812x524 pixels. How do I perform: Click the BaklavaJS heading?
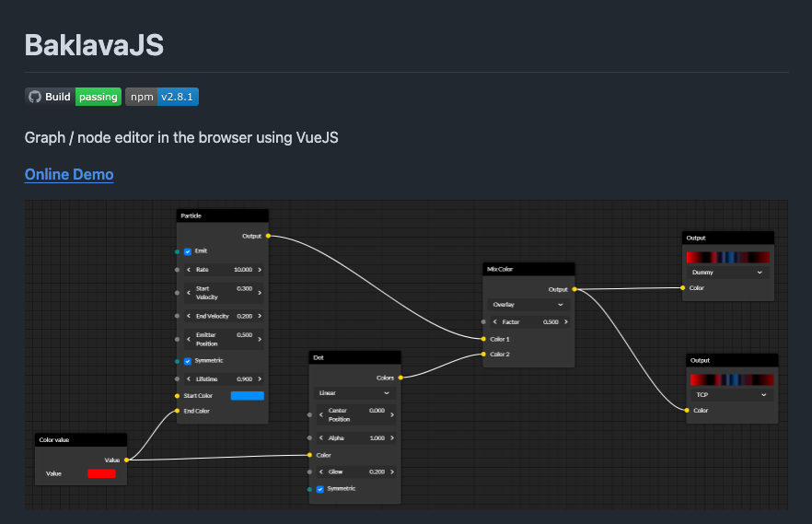click(94, 45)
